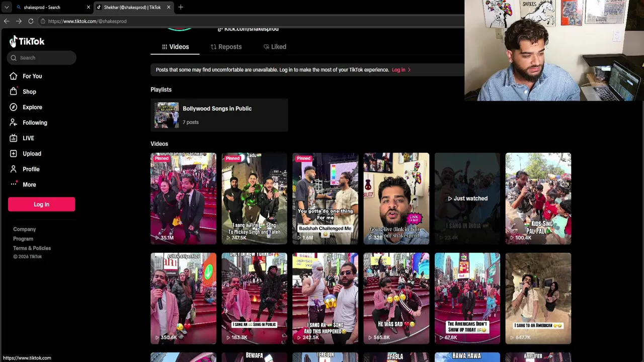This screenshot has width=644, height=362.
Task: Open I Sang To An American video
Action: point(538,298)
